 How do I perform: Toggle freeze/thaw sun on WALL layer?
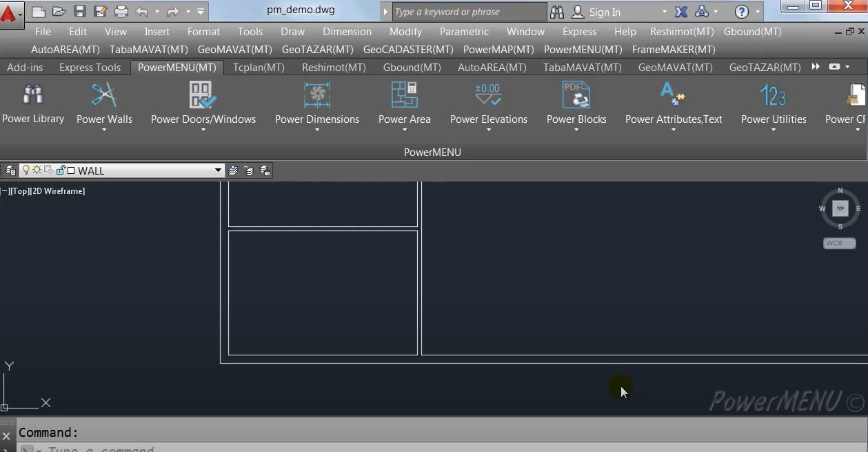click(37, 170)
